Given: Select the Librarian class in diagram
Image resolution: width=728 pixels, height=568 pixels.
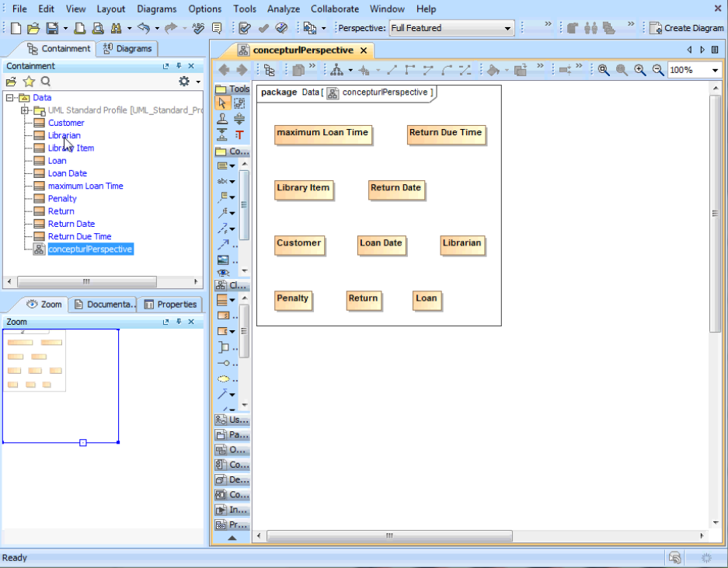Looking at the screenshot, I should click(x=462, y=244).
